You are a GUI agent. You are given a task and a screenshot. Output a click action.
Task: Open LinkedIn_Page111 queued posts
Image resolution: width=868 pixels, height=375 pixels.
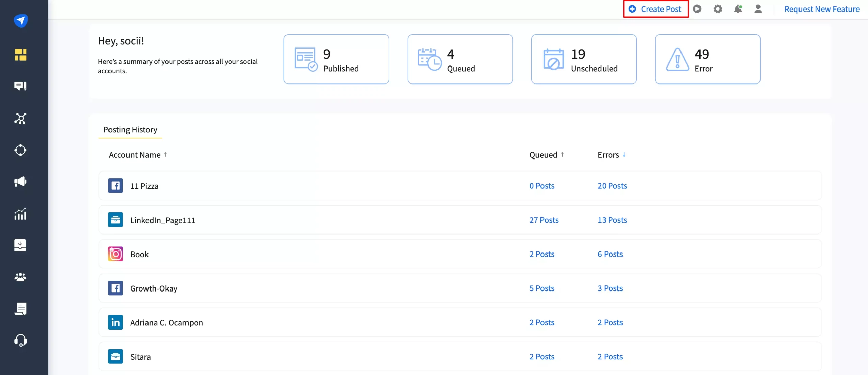tap(544, 219)
